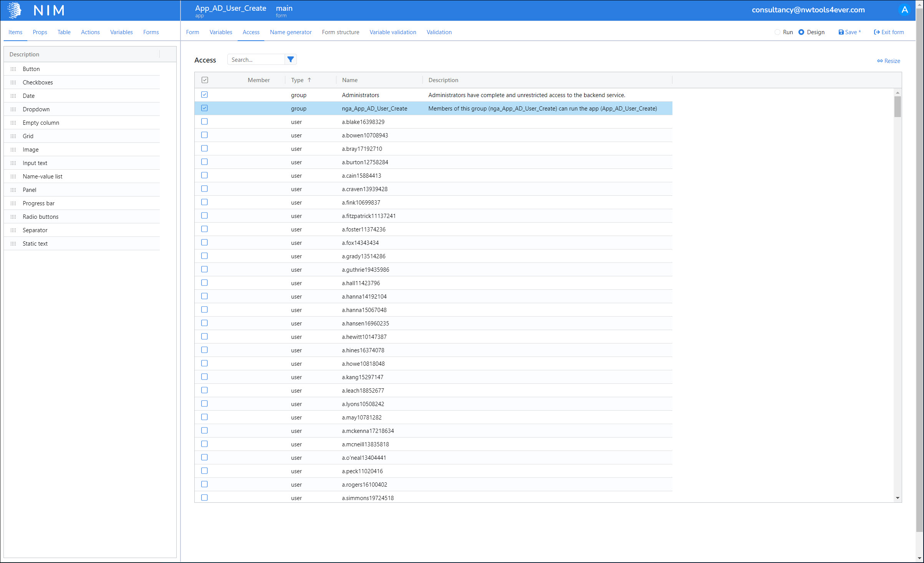This screenshot has width=924, height=563.
Task: Uncheck the Administrators group checkbox
Action: coord(204,95)
